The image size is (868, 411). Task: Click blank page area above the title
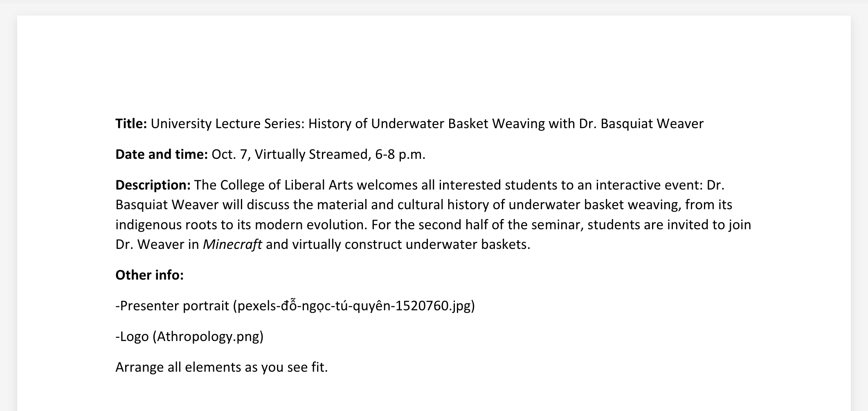(434, 65)
